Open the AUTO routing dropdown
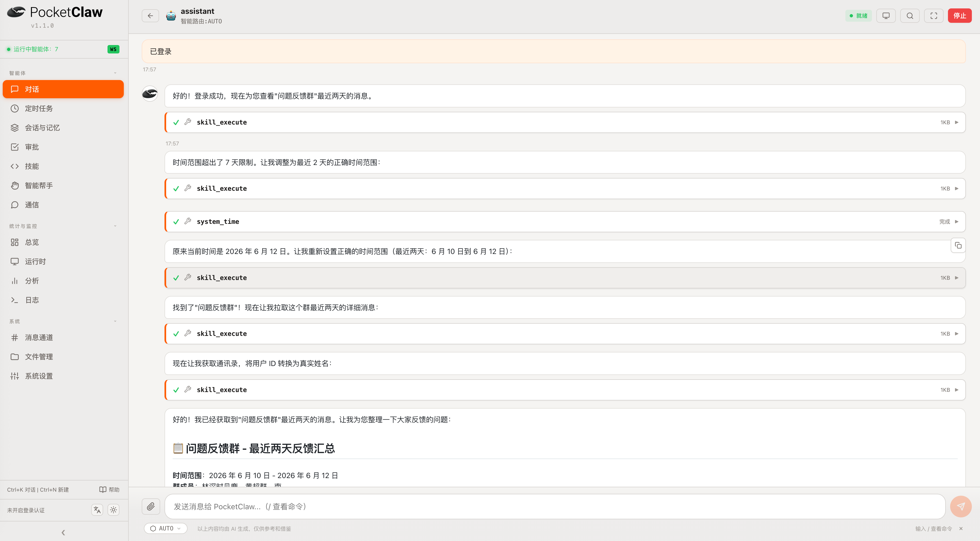The height and width of the screenshot is (541, 980). tap(166, 529)
